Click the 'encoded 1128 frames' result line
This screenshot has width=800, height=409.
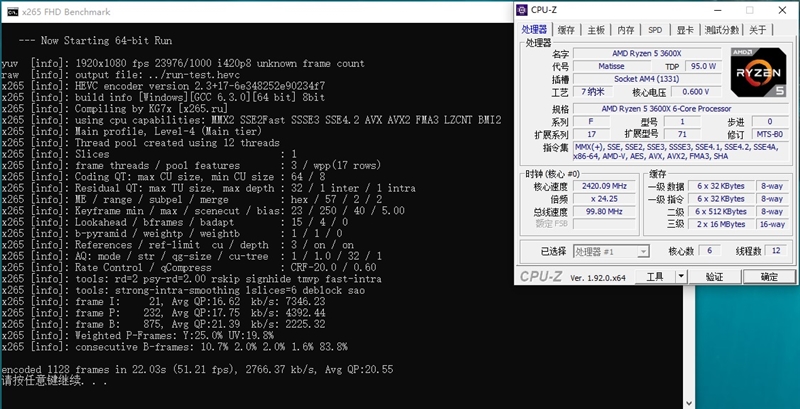197,370
